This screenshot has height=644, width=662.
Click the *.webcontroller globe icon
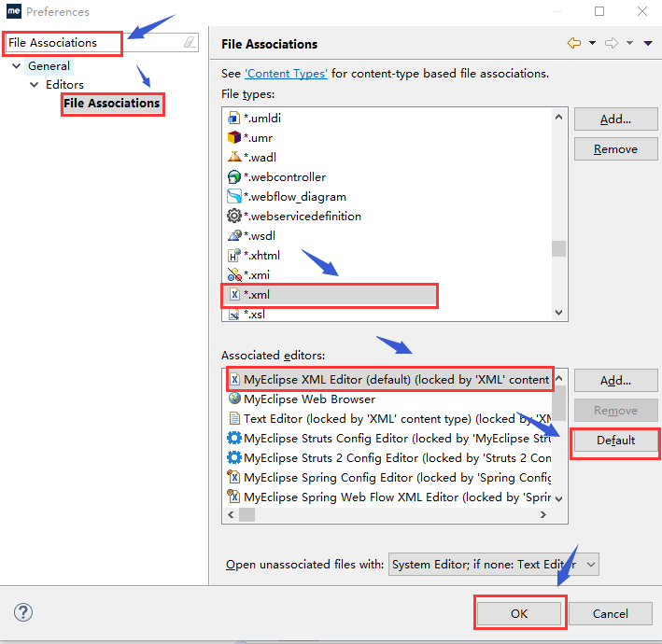(234, 176)
